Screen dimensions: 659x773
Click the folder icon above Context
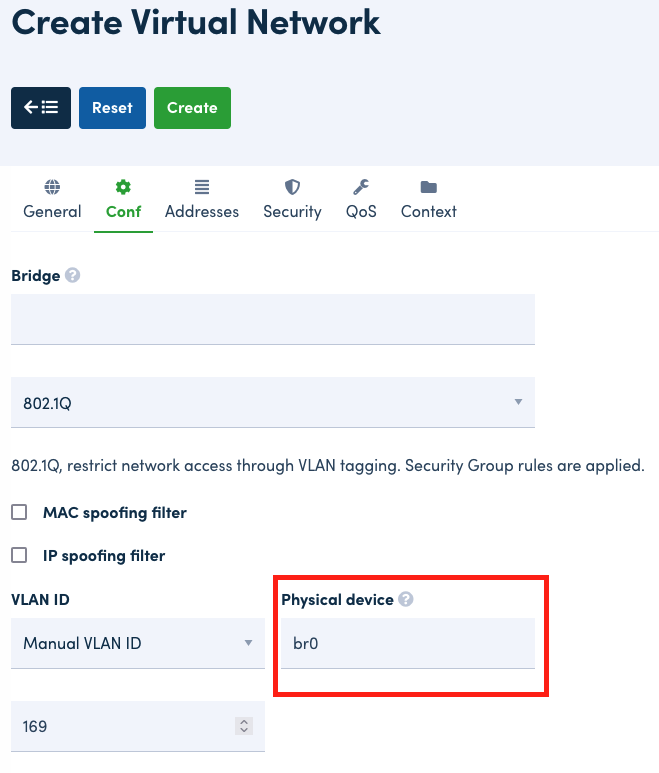(x=429, y=187)
